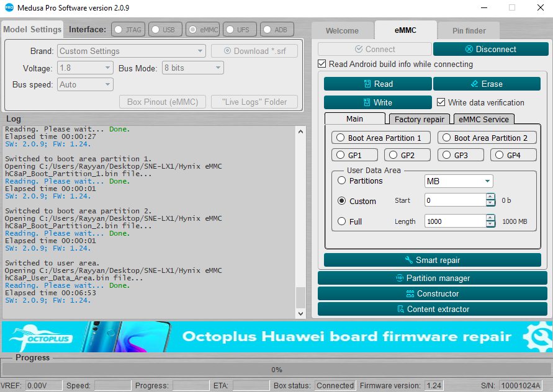Click the Length input field
The height and width of the screenshot is (392, 553).
tap(456, 221)
